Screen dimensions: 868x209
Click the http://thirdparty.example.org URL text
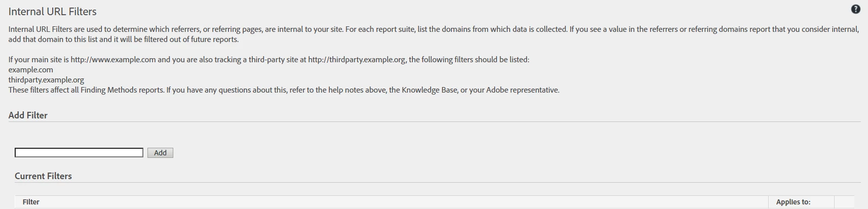pos(357,60)
